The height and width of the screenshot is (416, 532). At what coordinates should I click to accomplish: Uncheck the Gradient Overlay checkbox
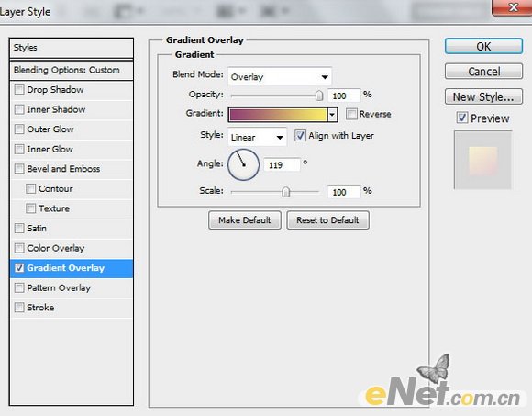pyautogui.click(x=19, y=268)
